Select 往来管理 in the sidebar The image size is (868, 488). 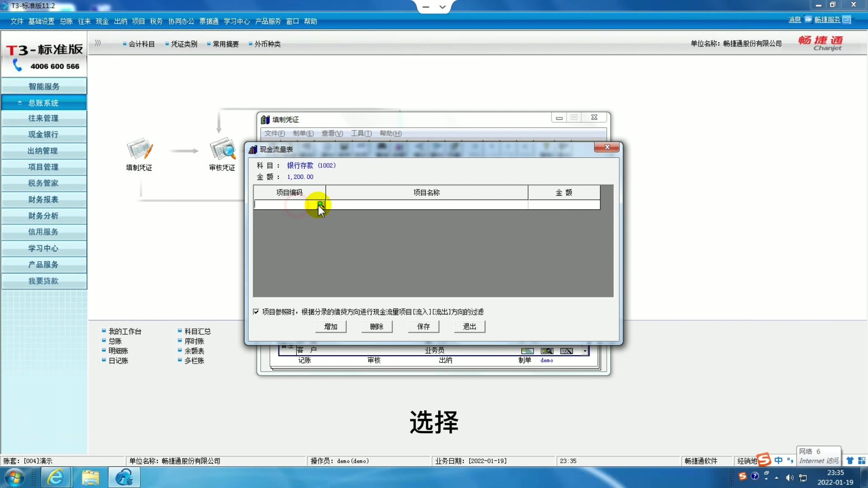point(44,118)
